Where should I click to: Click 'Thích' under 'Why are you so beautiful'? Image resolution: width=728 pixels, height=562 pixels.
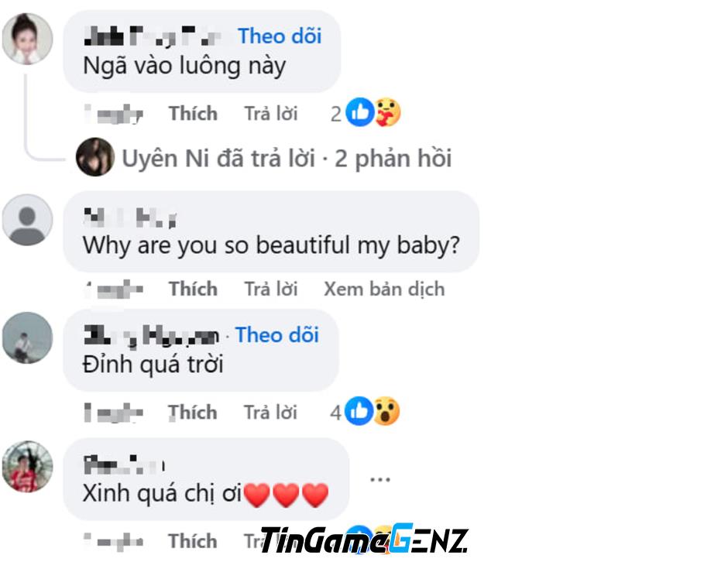click(x=193, y=289)
